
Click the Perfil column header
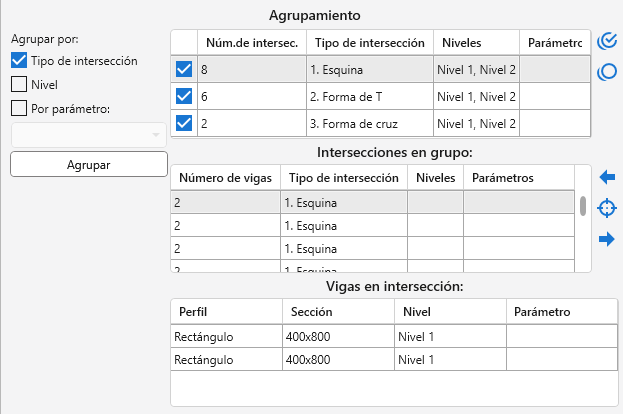tap(225, 312)
